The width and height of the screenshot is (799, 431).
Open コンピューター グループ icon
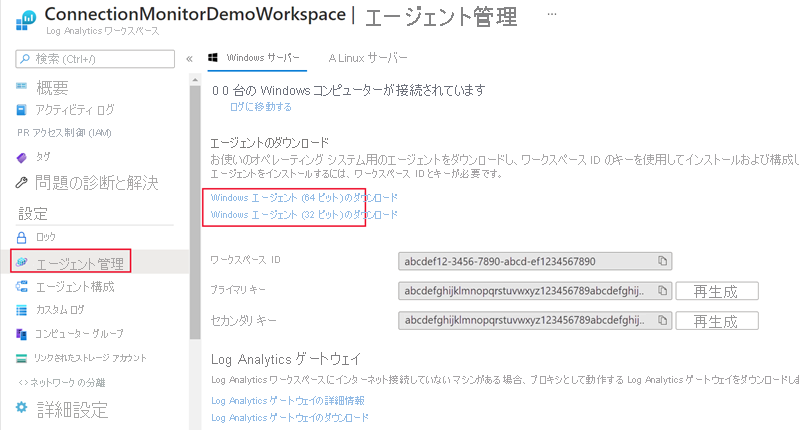pyautogui.click(x=21, y=334)
